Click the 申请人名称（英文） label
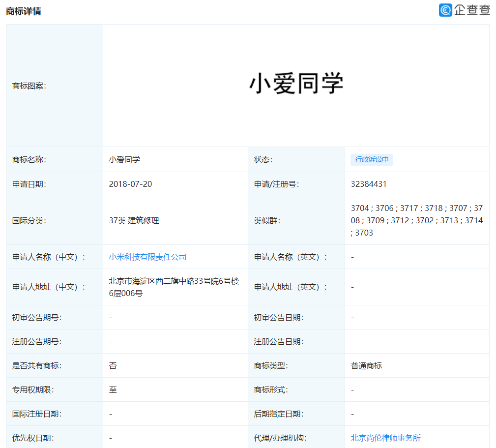The image size is (496, 448). pyautogui.click(x=291, y=257)
